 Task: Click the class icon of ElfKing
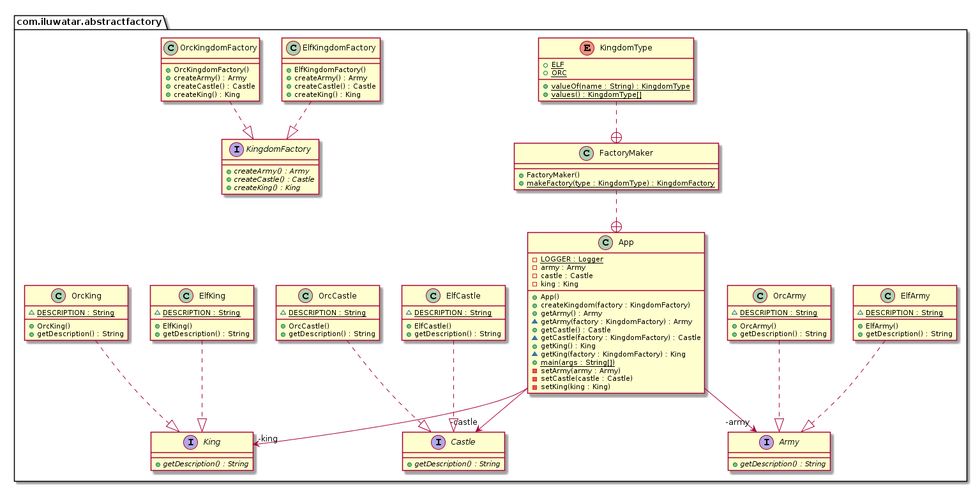coord(187,295)
